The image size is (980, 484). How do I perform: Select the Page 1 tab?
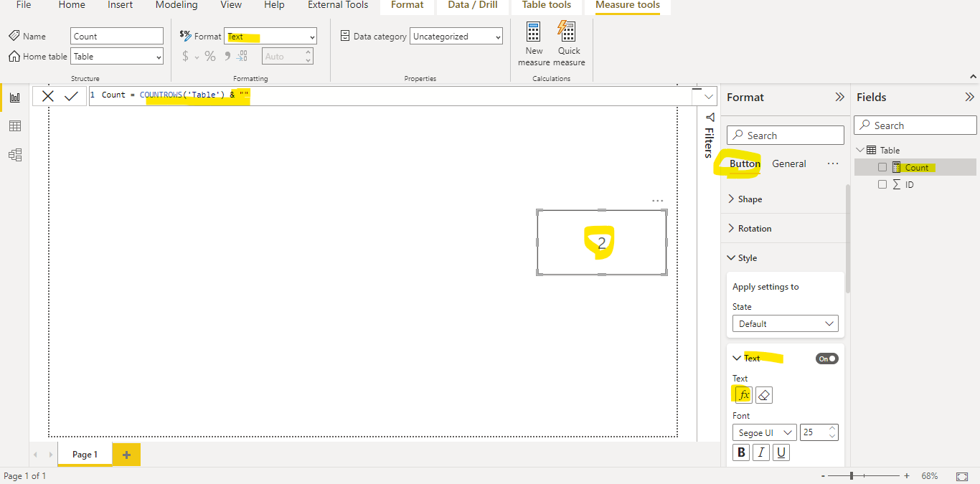click(x=85, y=455)
